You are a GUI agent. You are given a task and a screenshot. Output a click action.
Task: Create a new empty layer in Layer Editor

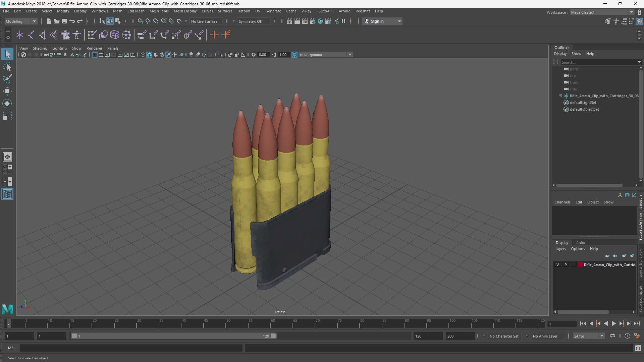click(x=624, y=256)
